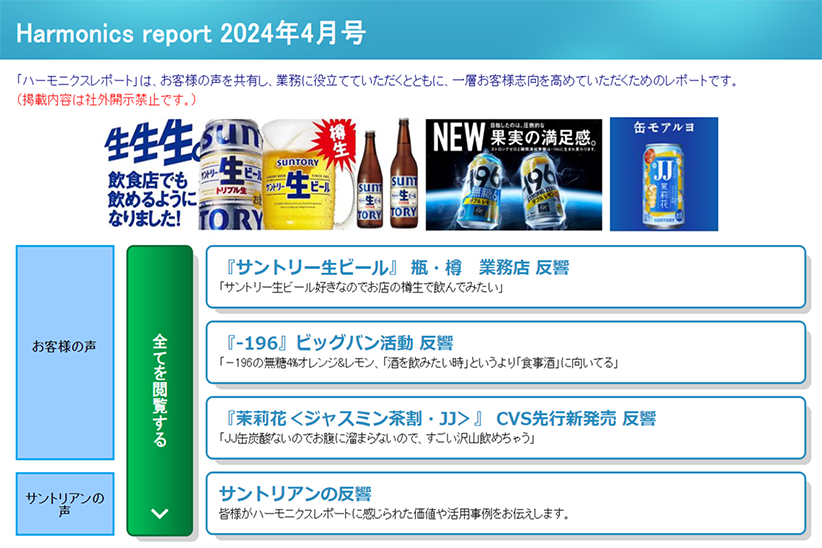Screen dimensions: 822x548
Task: Click the ハーモニクスレポート description sentence
Action: click(377, 81)
